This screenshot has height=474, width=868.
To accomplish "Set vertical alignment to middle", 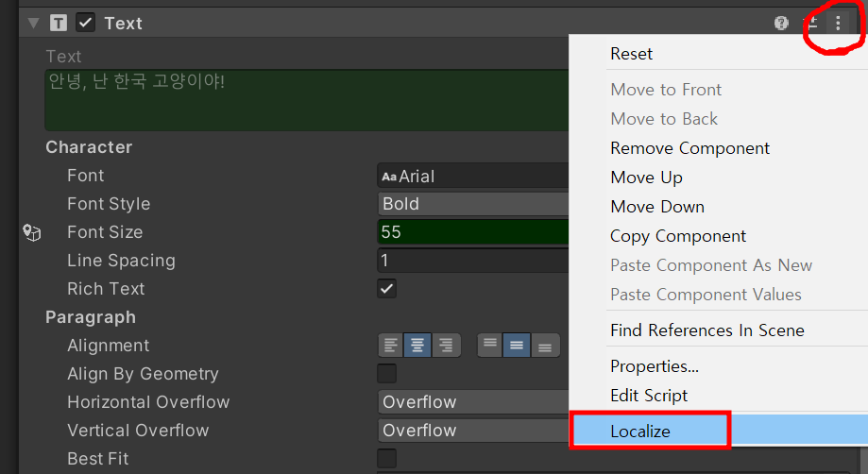I will 517,346.
